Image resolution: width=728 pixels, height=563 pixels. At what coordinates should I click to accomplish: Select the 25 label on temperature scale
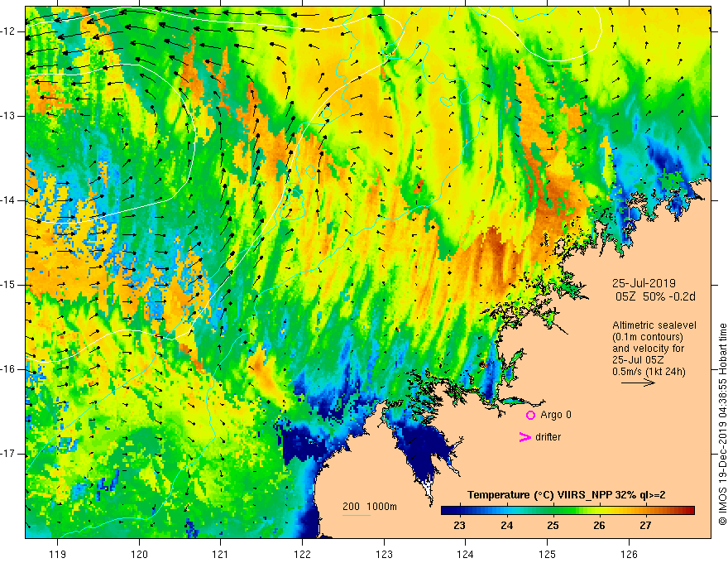click(x=553, y=526)
